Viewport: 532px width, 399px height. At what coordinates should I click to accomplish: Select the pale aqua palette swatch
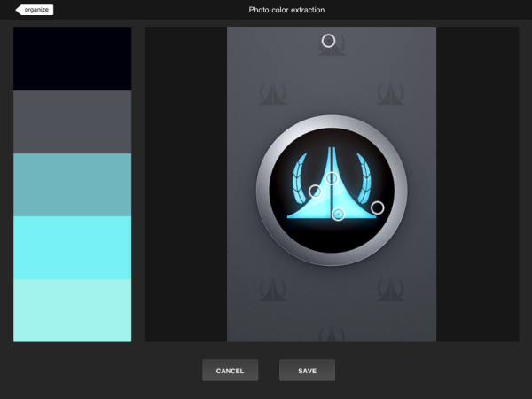coord(73,310)
